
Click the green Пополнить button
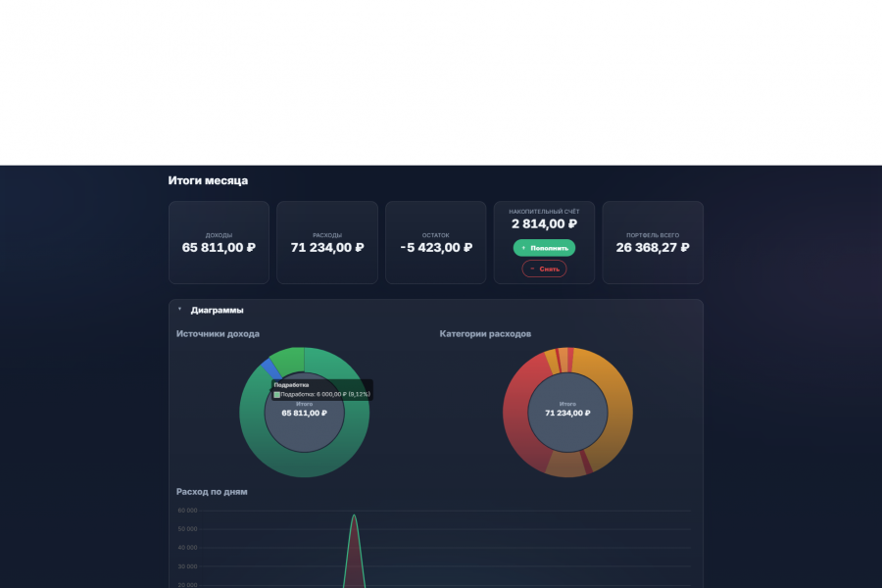pos(544,248)
